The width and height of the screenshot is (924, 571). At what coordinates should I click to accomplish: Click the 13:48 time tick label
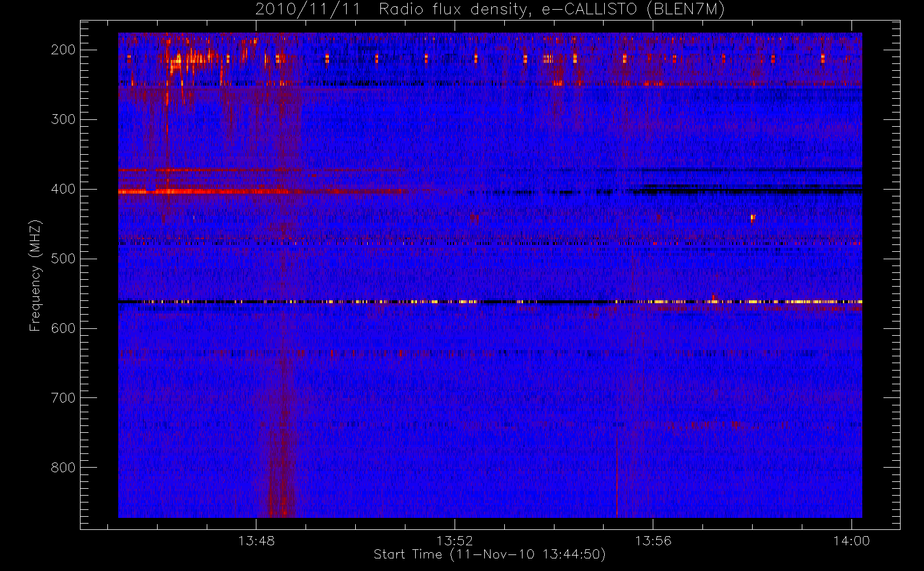[x=256, y=541]
